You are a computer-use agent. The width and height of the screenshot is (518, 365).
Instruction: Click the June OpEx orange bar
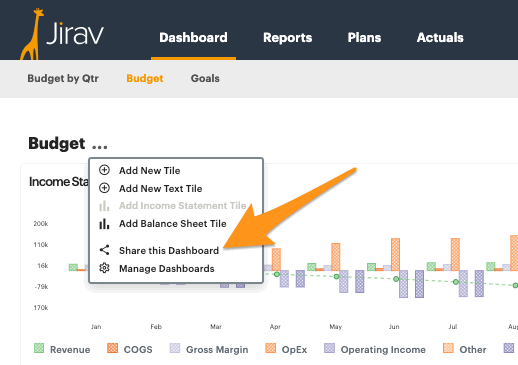(x=395, y=254)
